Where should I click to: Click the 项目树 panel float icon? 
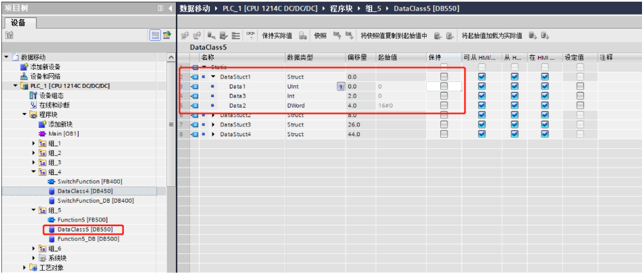(x=161, y=8)
